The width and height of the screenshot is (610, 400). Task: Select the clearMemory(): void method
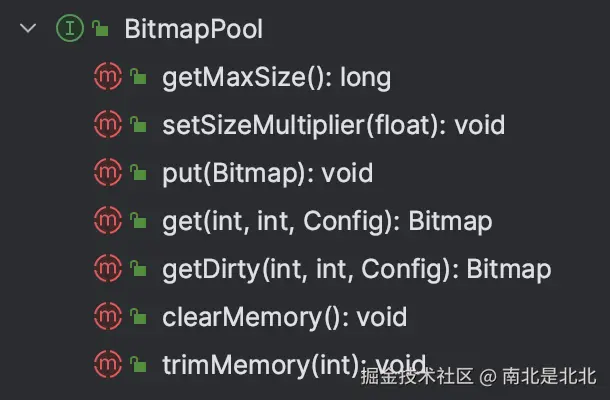pyautogui.click(x=284, y=317)
